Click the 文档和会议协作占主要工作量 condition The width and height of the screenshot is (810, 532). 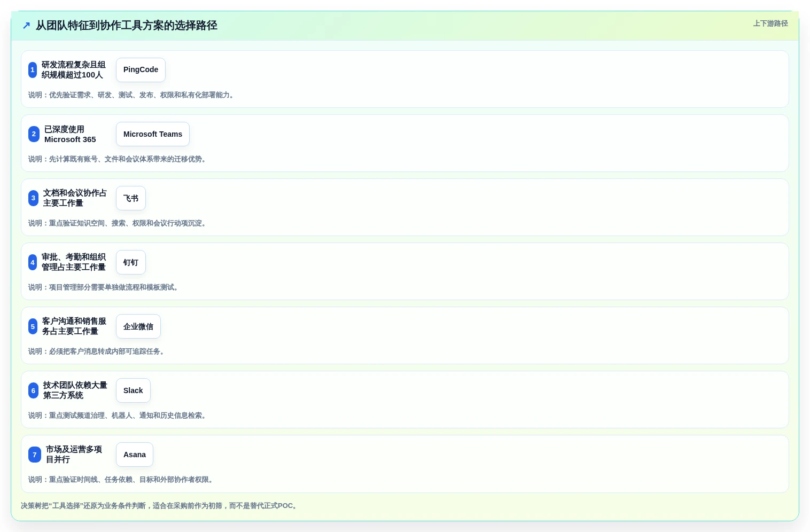point(75,198)
